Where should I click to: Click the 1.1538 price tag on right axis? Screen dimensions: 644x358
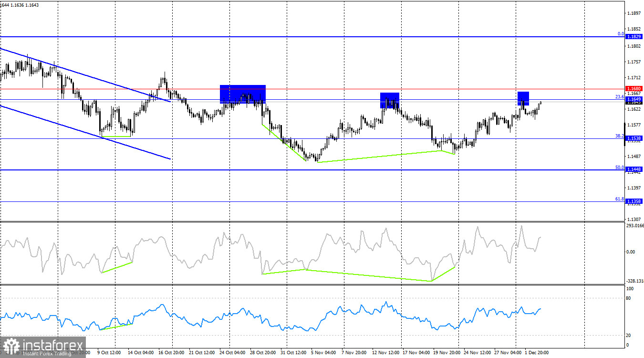pyautogui.click(x=634, y=138)
